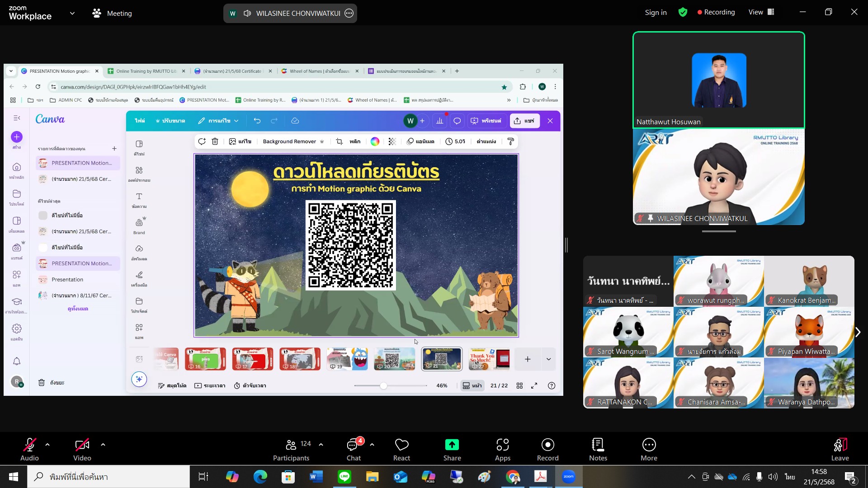Switch to Online Training by RMUTTO browser tab

(146, 71)
